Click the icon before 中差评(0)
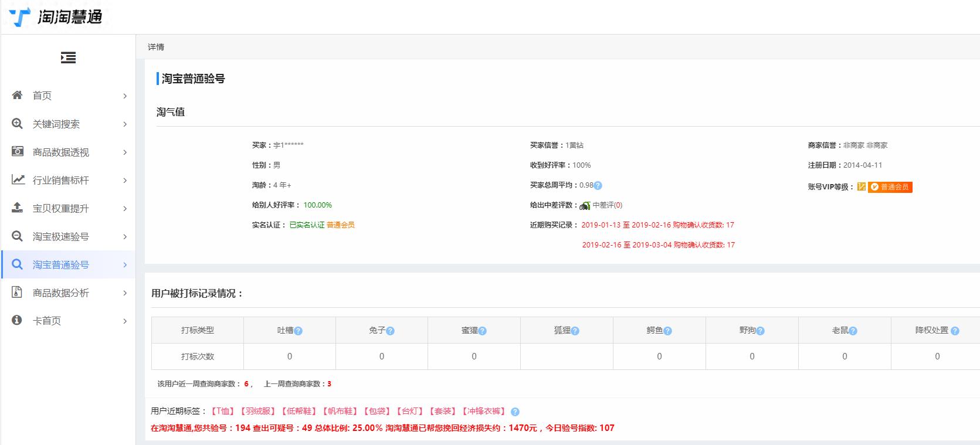 (x=585, y=205)
